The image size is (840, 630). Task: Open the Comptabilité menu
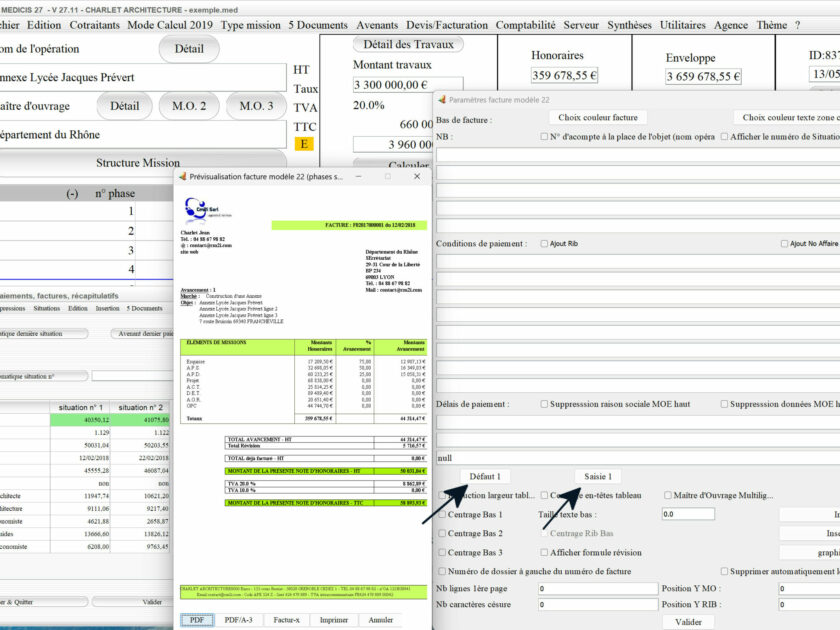tap(526, 25)
